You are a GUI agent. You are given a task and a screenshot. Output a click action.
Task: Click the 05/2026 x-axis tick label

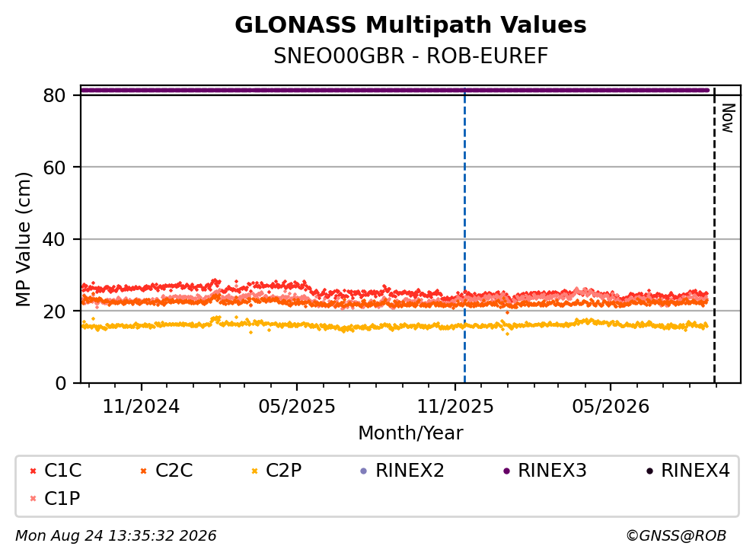[611, 407]
